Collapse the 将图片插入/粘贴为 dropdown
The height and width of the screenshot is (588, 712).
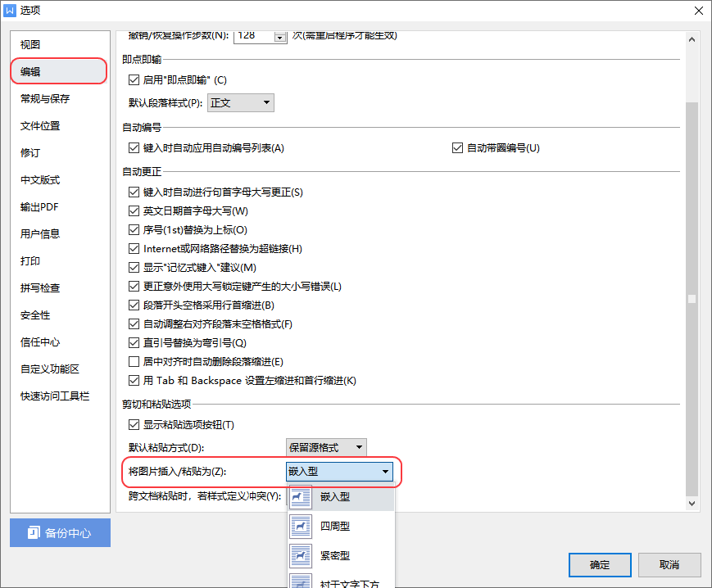pos(339,472)
